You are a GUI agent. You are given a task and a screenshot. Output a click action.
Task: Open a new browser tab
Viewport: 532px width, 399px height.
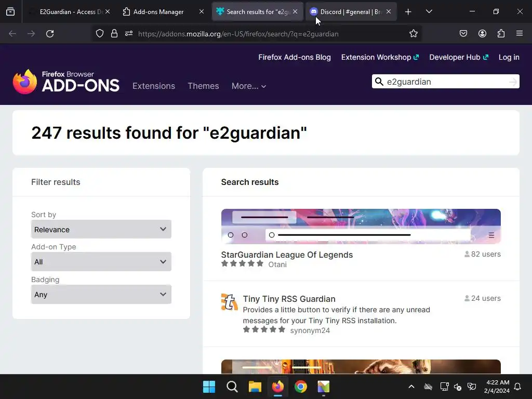(408, 12)
